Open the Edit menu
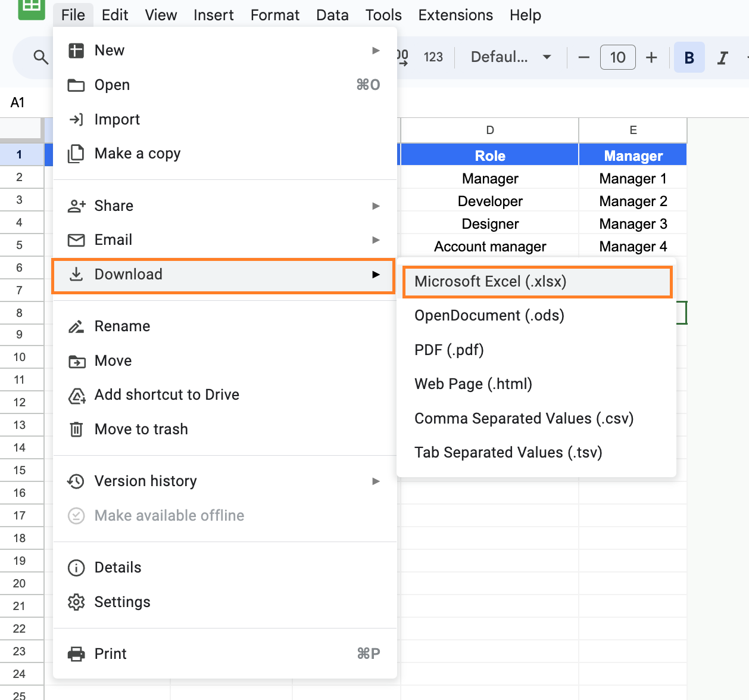 click(114, 15)
